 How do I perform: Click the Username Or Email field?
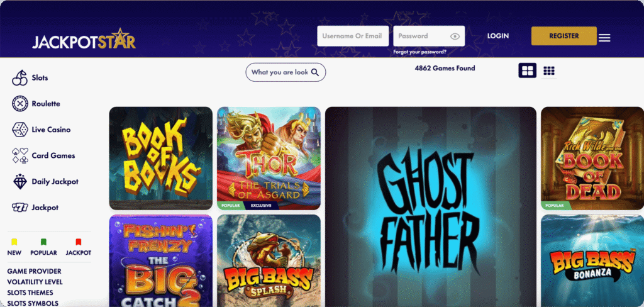tap(352, 36)
